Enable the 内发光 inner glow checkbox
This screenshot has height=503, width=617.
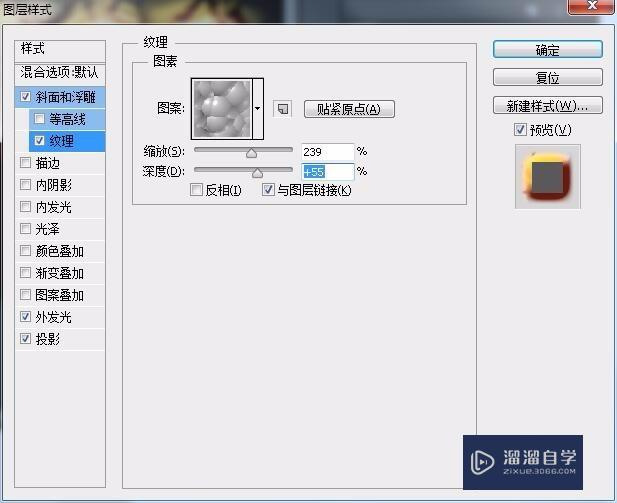tap(26, 207)
